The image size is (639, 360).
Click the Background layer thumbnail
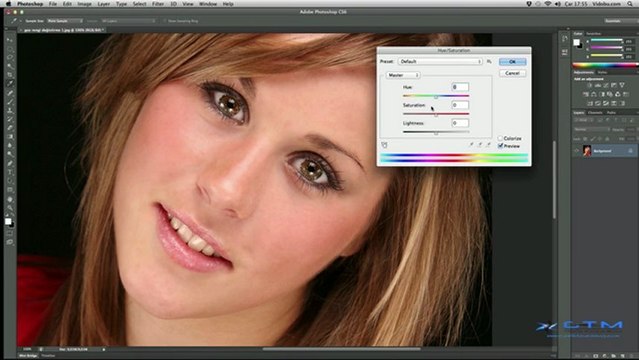coord(587,151)
